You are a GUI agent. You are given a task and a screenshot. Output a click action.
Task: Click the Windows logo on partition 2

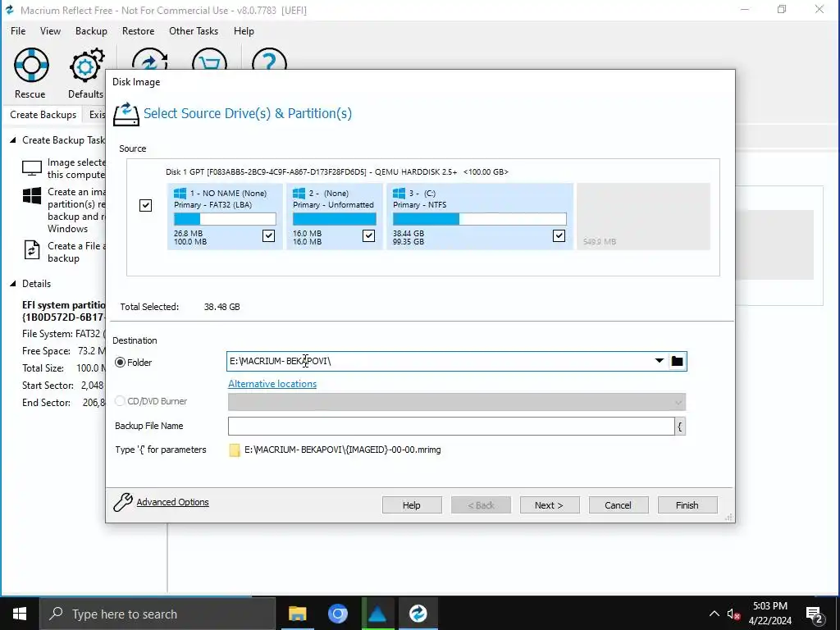tap(299, 193)
